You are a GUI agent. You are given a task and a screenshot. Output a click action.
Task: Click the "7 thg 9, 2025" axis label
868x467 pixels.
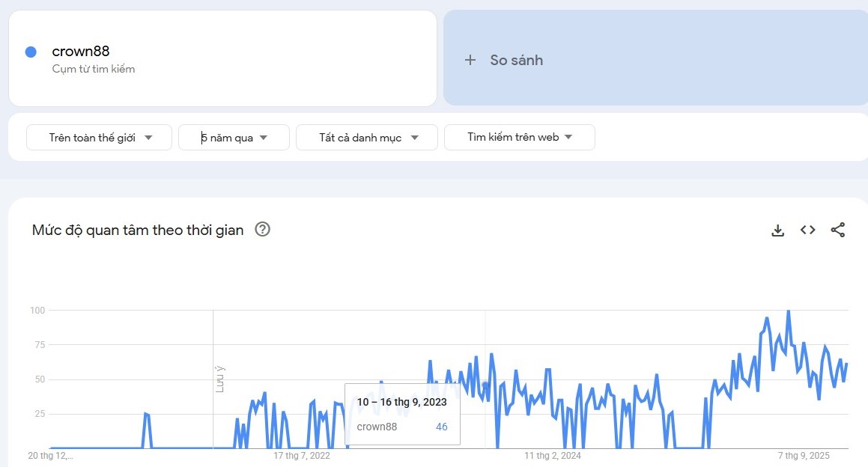tap(804, 455)
